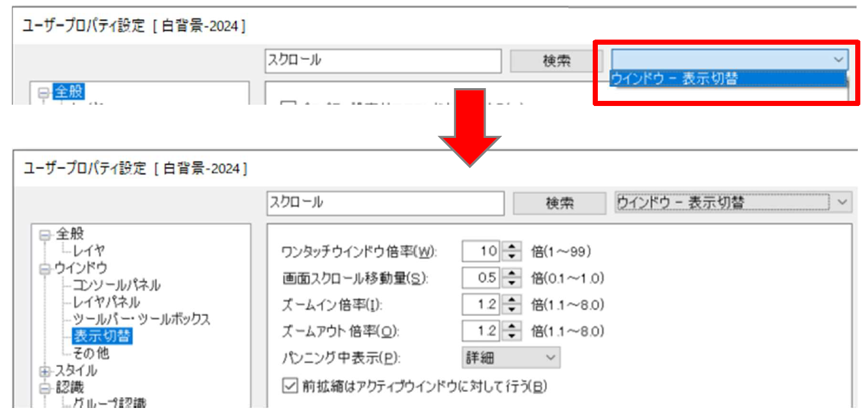This screenshot has height=415, width=868.
Task: Open the empty results dropdown in the upper dialog
Action: pyautogui.click(x=729, y=59)
